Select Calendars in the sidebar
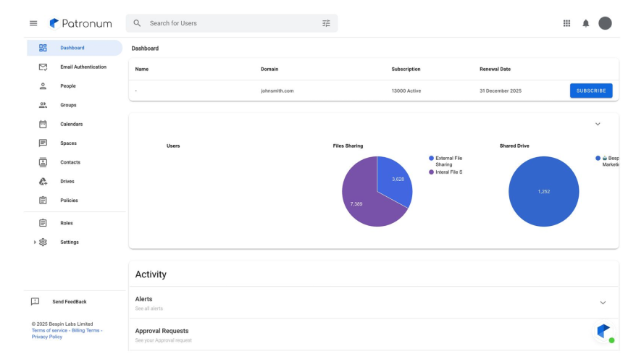Viewport: 644px width, 362px height. coord(71,124)
